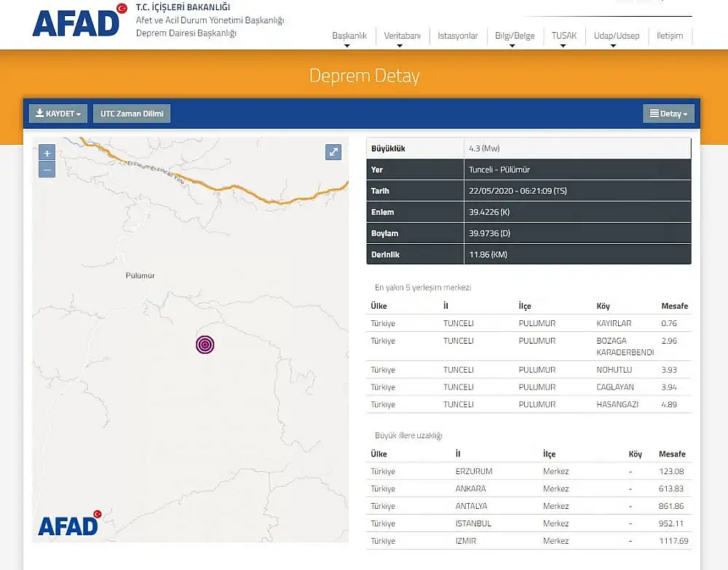Viewport: 728px width, 570px height.
Task: Click the Deprem Detay page heading
Action: coord(365,76)
